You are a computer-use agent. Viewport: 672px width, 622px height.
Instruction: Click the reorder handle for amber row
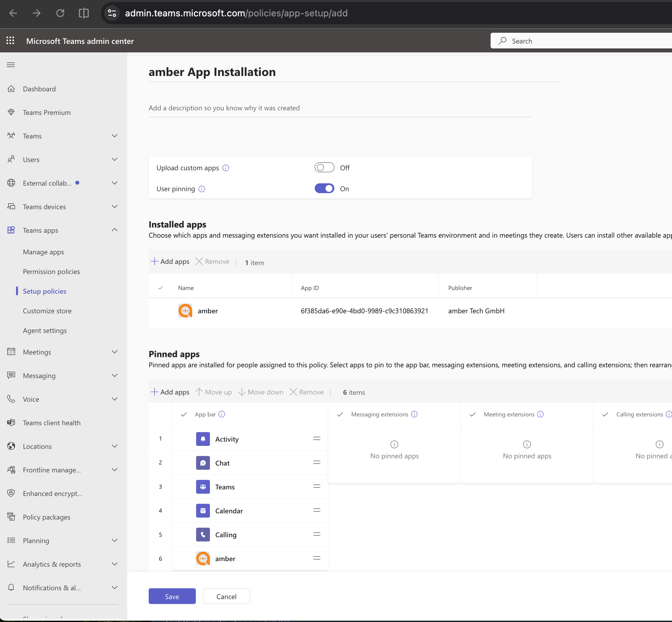click(x=317, y=558)
